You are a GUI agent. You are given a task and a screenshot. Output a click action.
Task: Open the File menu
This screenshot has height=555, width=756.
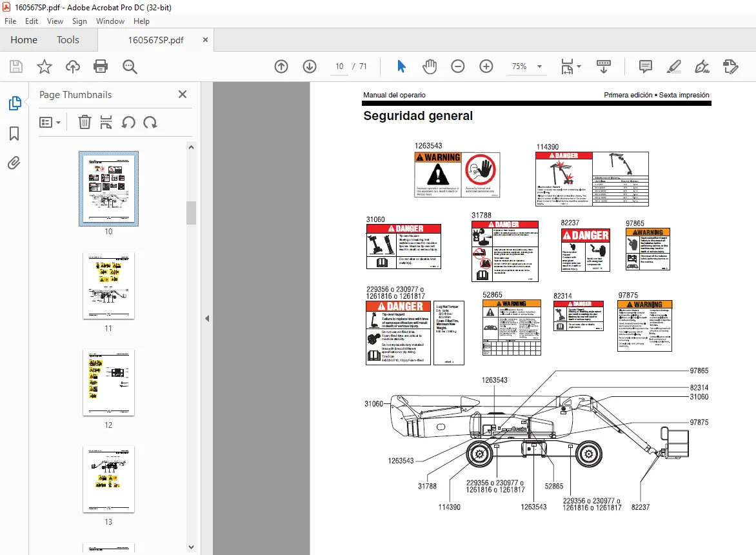coord(10,21)
